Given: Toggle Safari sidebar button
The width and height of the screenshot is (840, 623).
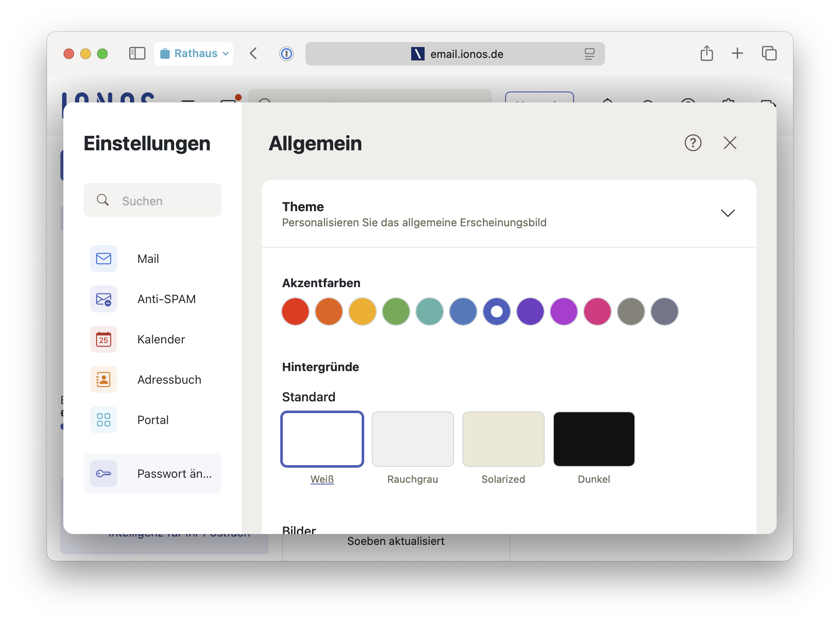Looking at the screenshot, I should pyautogui.click(x=137, y=53).
